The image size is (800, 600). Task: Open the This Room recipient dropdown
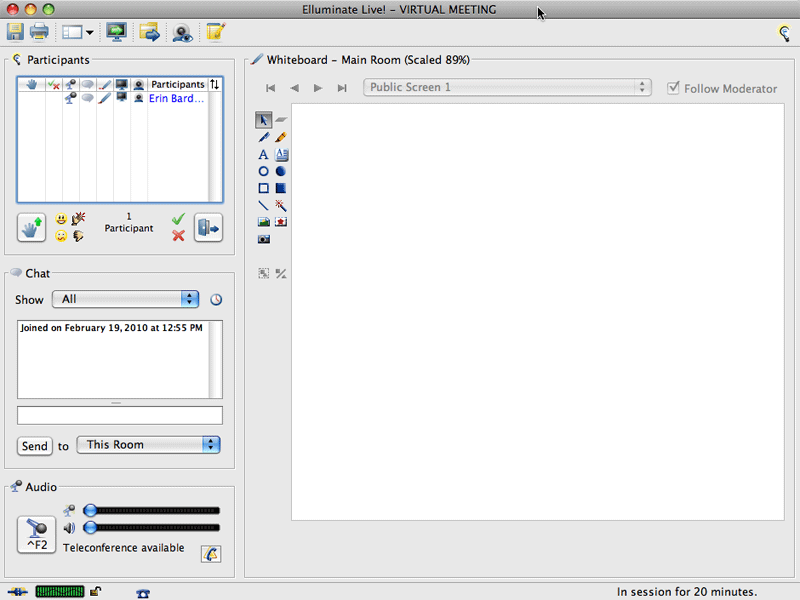tap(148, 445)
